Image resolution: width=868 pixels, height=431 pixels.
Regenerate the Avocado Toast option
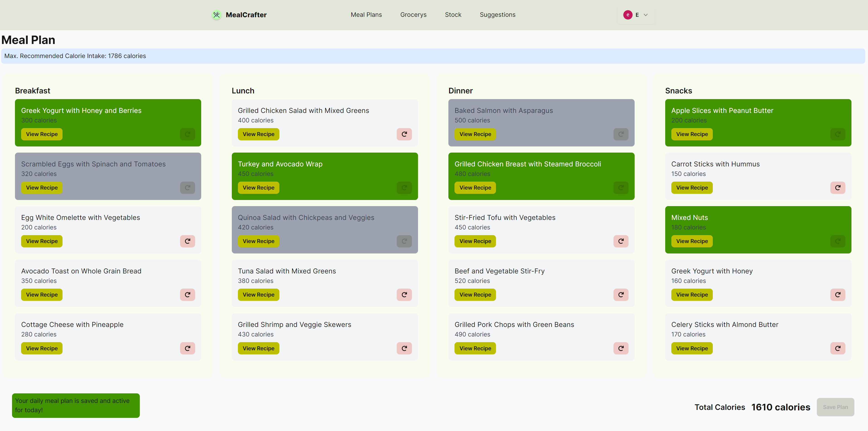pos(187,295)
